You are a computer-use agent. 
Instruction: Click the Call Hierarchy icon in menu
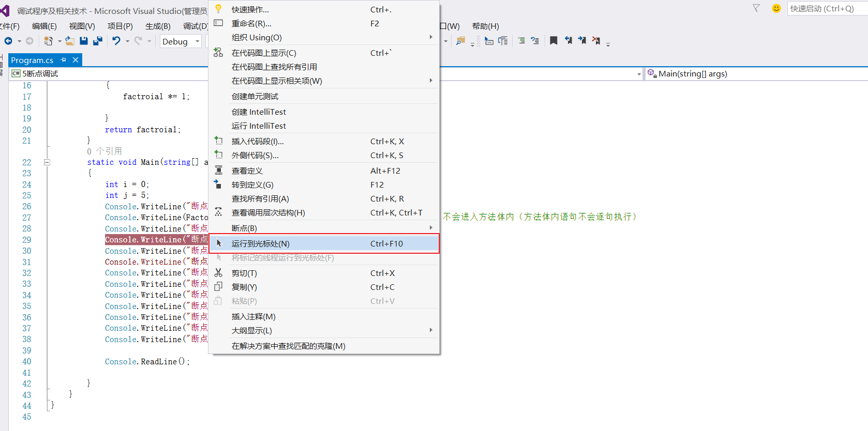point(218,212)
